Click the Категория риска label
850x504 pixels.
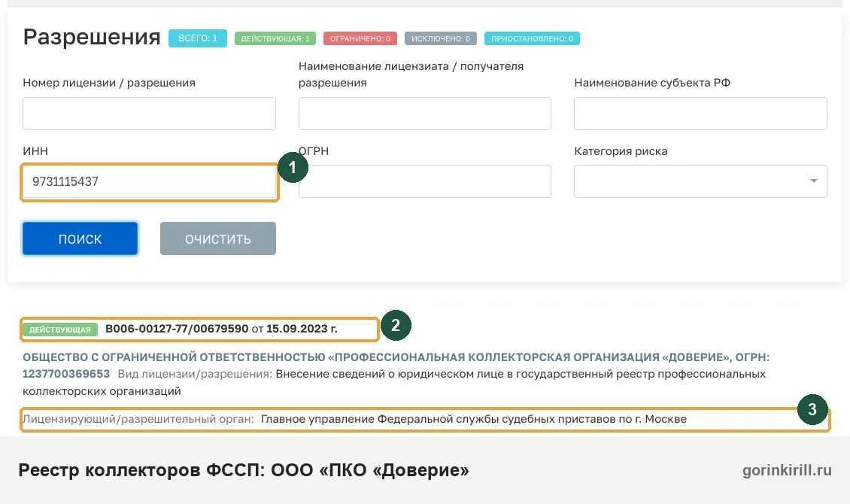[x=621, y=151]
